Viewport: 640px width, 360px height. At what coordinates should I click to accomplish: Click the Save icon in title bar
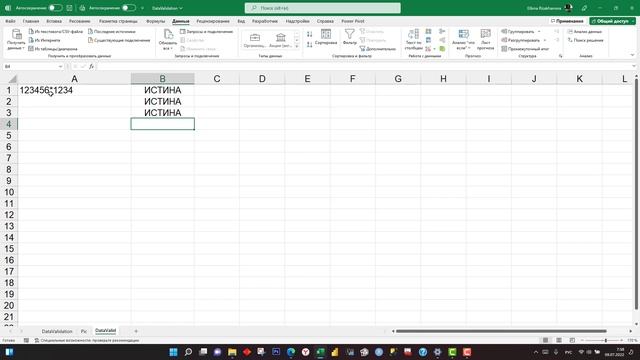point(69,8)
